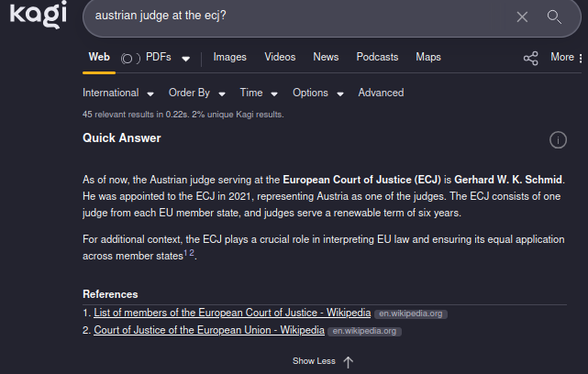Image resolution: width=588 pixels, height=374 pixels.
Task: Open the Options dropdown
Action: (x=318, y=93)
